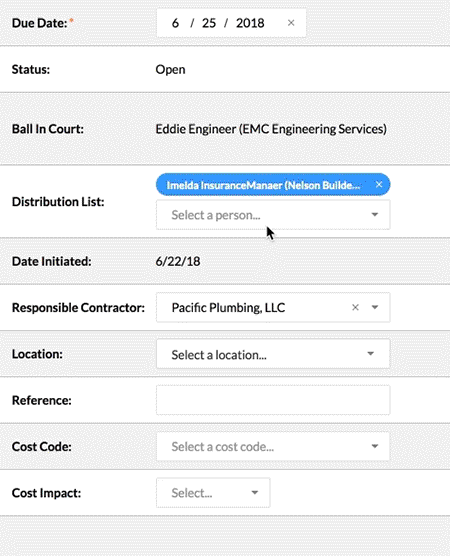Open the Select a cost code dropdown
This screenshot has width=450, height=556.
[x=273, y=446]
